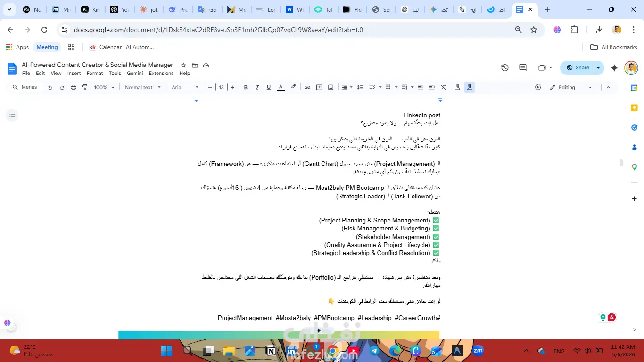Open Calendar AI Autom bookmark
The width and height of the screenshot is (644, 362).
[122, 47]
